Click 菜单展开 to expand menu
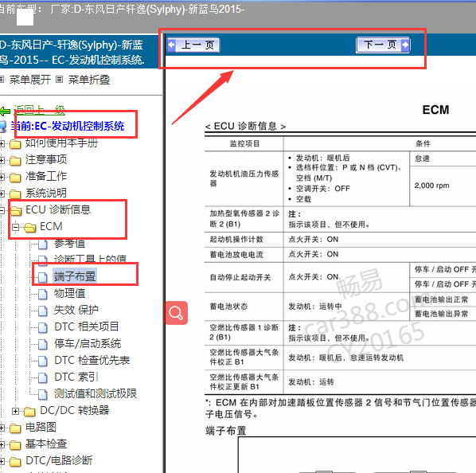 29,80
